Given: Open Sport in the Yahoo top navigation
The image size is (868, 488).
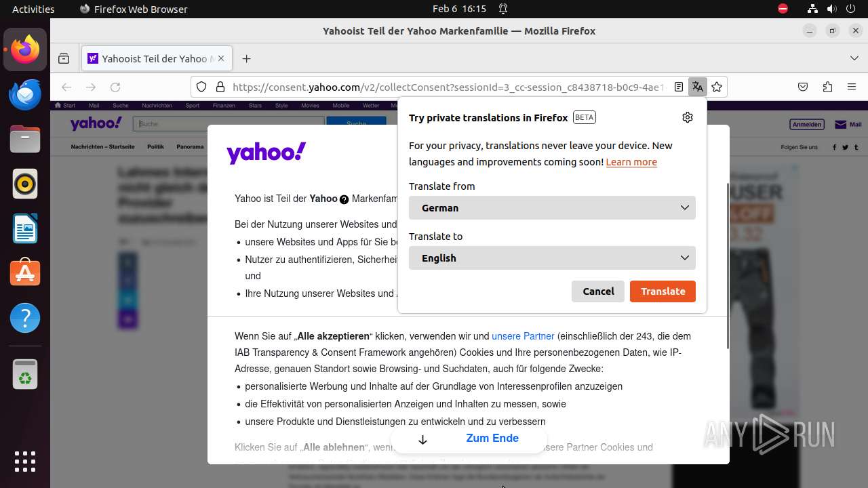Looking at the screenshot, I should 193,106.
